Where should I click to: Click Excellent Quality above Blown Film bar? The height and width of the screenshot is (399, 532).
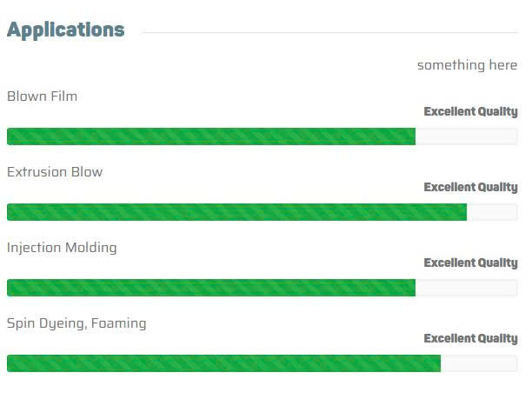pyautogui.click(x=470, y=111)
